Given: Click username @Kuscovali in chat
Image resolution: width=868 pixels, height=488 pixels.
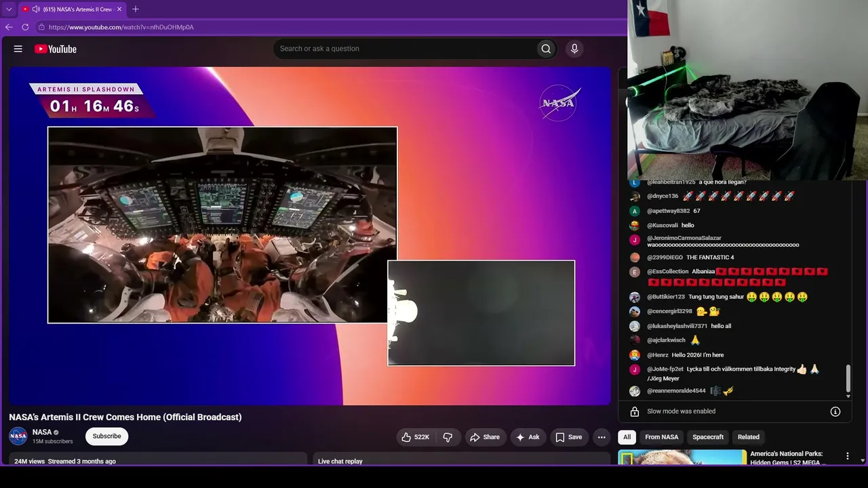Looking at the screenshot, I should point(663,226).
